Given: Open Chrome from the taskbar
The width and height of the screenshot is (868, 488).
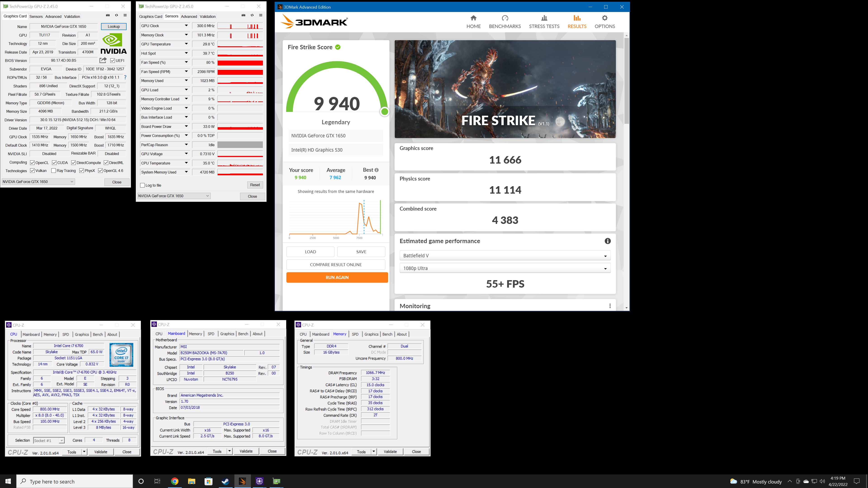Looking at the screenshot, I should click(x=175, y=481).
